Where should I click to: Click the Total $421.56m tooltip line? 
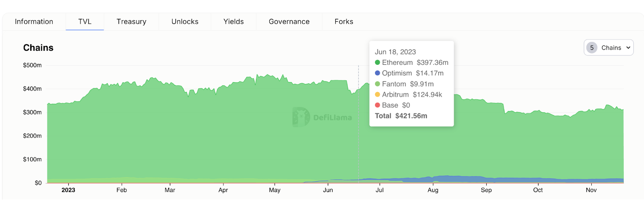click(401, 116)
